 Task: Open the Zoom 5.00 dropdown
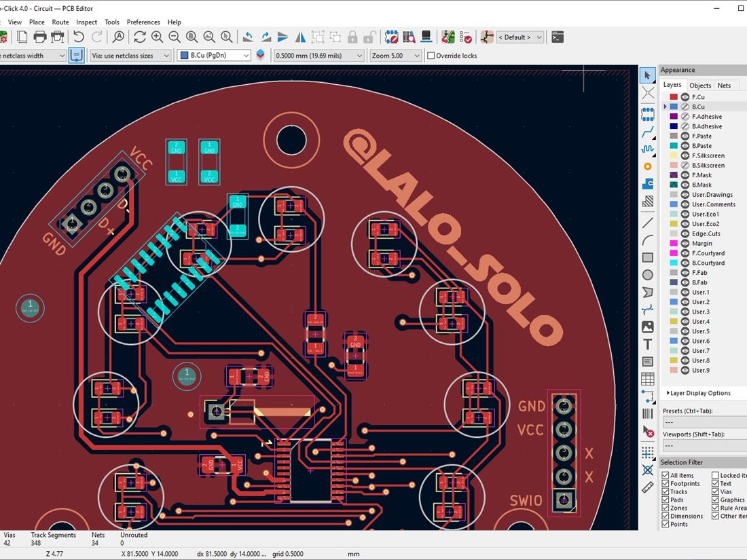pyautogui.click(x=396, y=56)
